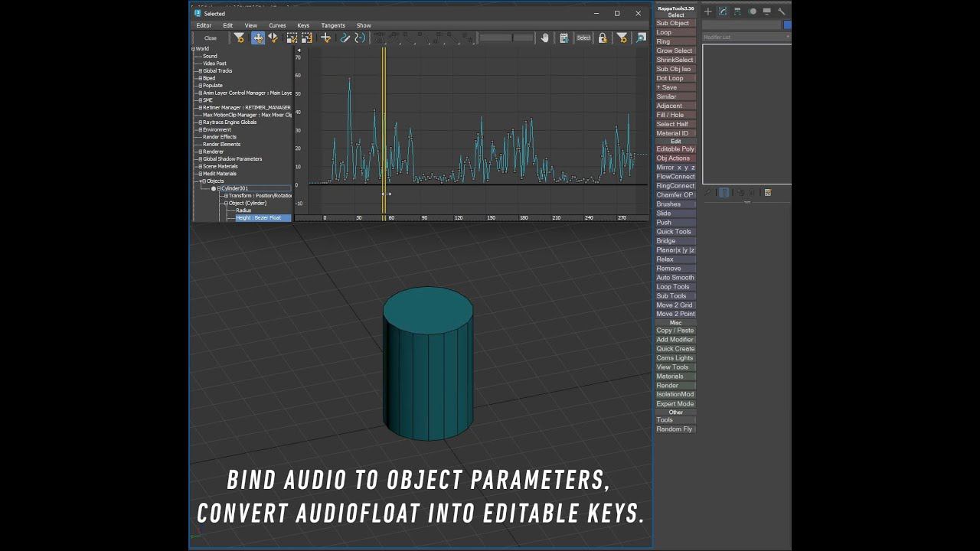The height and width of the screenshot is (551, 980).
Task: Expand the Global Tracks tree node
Action: (201, 71)
